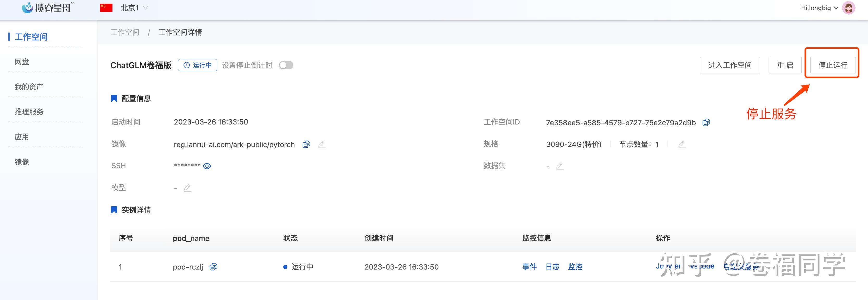Edit the model (模型) field
Image resolution: width=868 pixels, height=300 pixels.
point(187,188)
